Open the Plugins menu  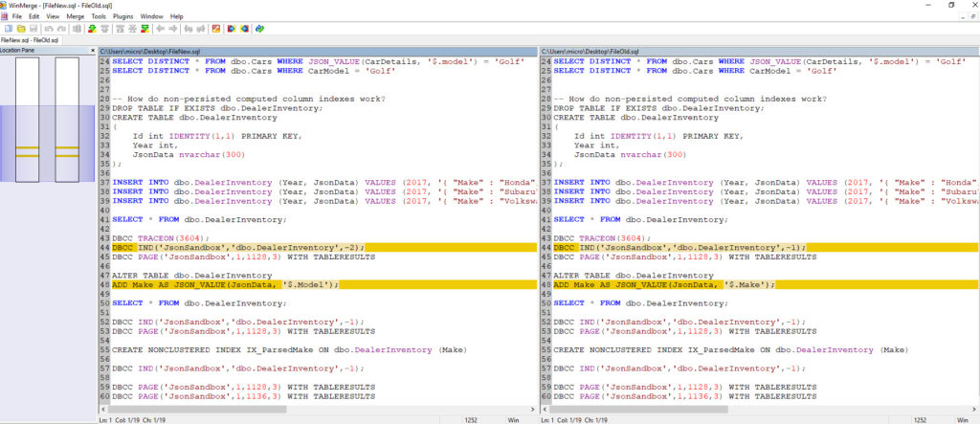pos(122,16)
